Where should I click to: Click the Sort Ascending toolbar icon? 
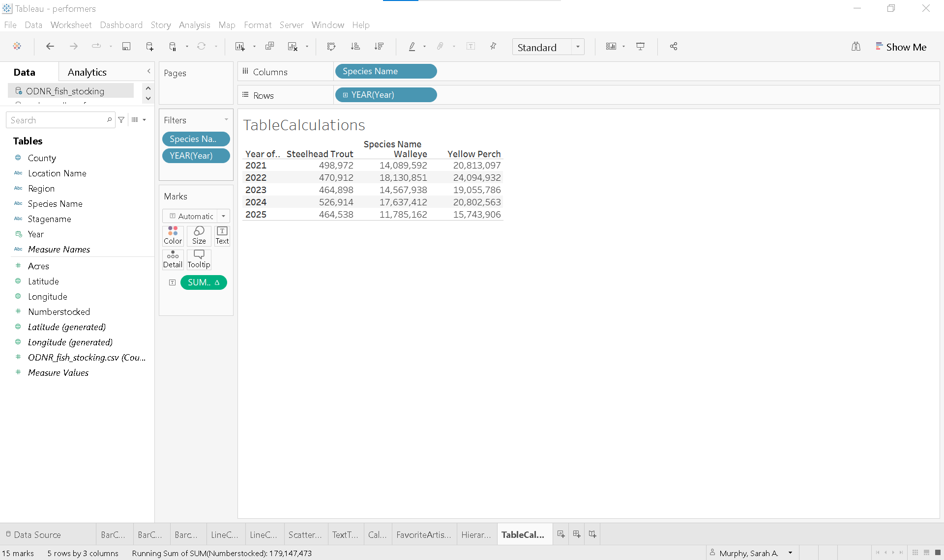(x=355, y=47)
